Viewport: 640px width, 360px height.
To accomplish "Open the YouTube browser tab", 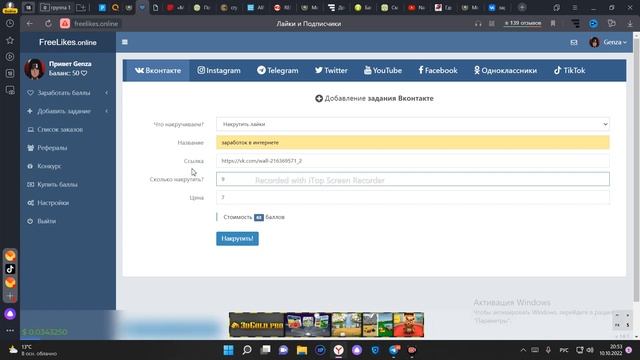I will 416,7.
